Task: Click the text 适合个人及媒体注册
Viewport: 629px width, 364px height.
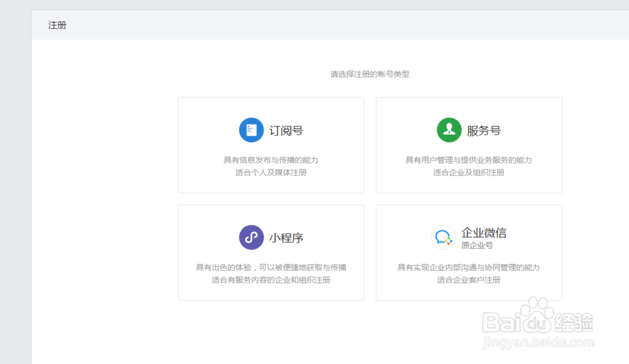Action: pos(270,172)
